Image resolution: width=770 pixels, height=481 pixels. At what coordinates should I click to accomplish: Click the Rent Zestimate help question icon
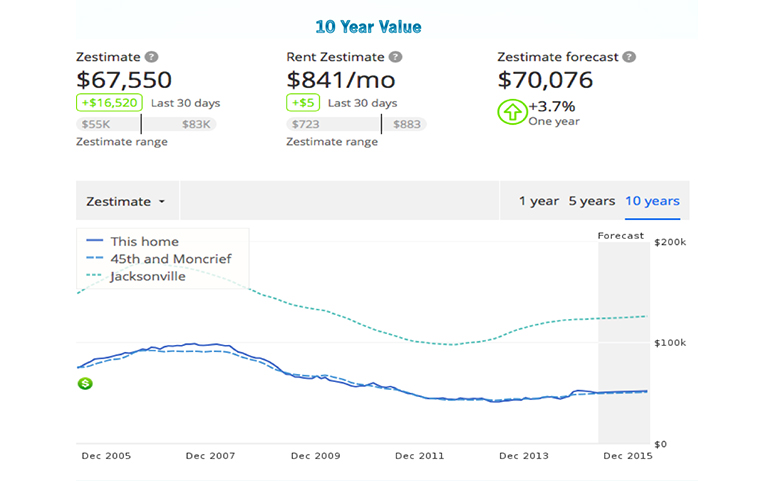[396, 58]
